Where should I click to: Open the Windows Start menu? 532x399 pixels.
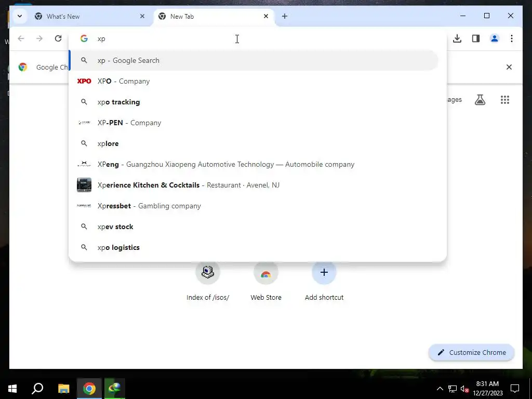point(12,389)
